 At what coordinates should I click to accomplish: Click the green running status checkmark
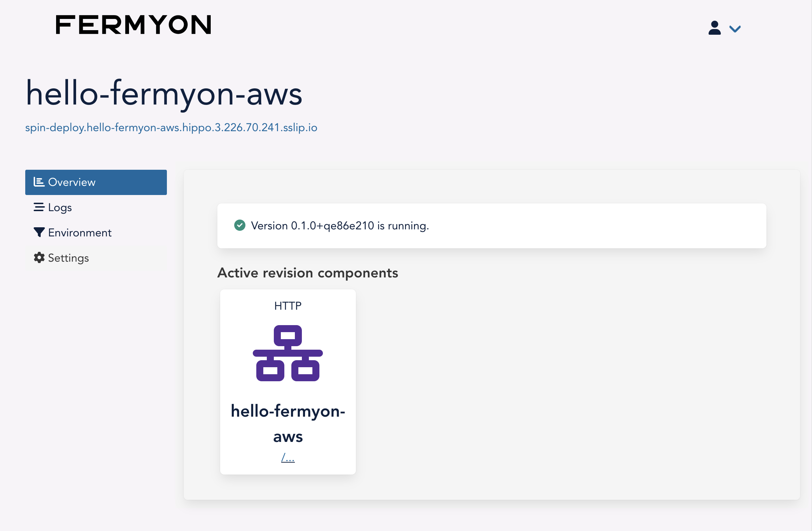240,225
